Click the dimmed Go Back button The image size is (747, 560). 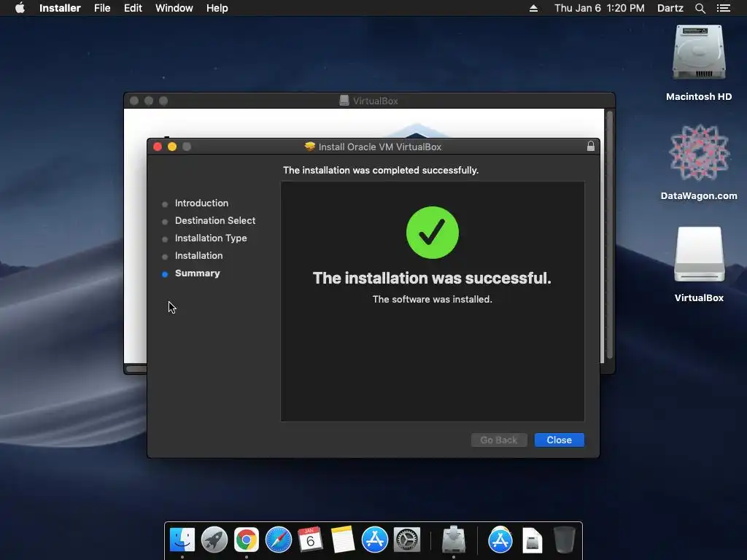(499, 440)
